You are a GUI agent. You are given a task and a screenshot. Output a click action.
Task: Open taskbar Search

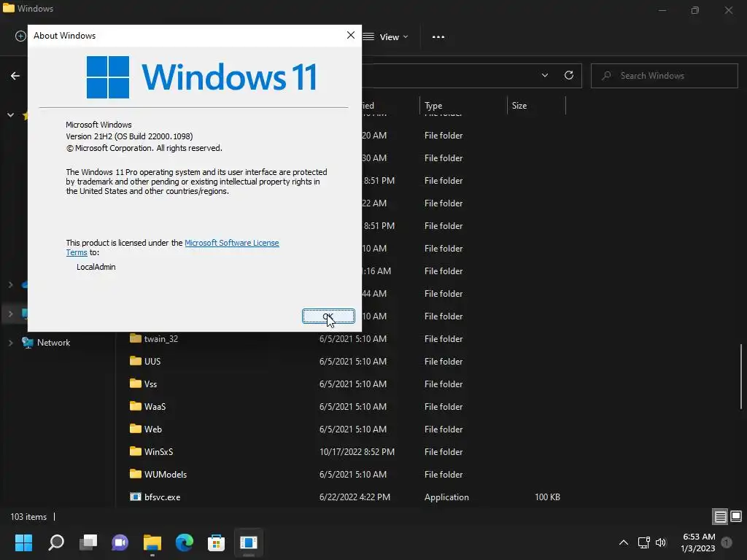[x=56, y=542]
